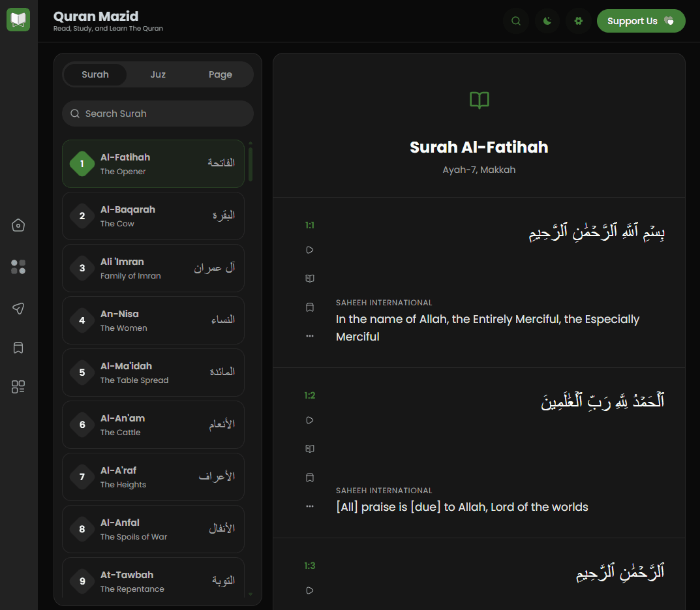
Task: Select Al-A'raf The Heights surah
Action: click(153, 477)
